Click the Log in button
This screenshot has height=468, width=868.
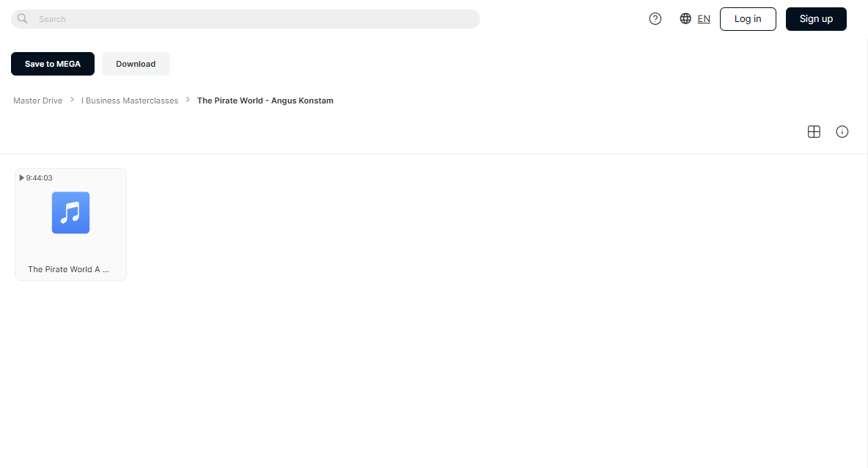pos(748,19)
